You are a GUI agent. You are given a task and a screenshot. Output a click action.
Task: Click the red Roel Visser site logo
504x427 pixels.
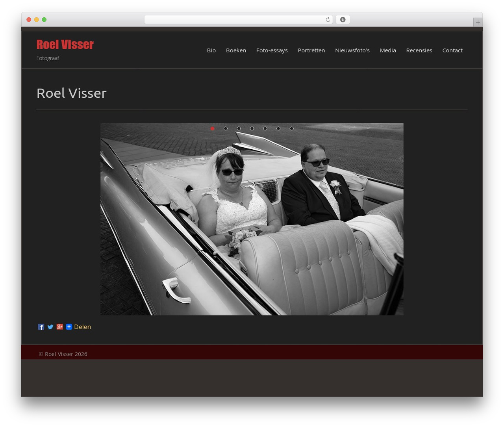tap(65, 45)
